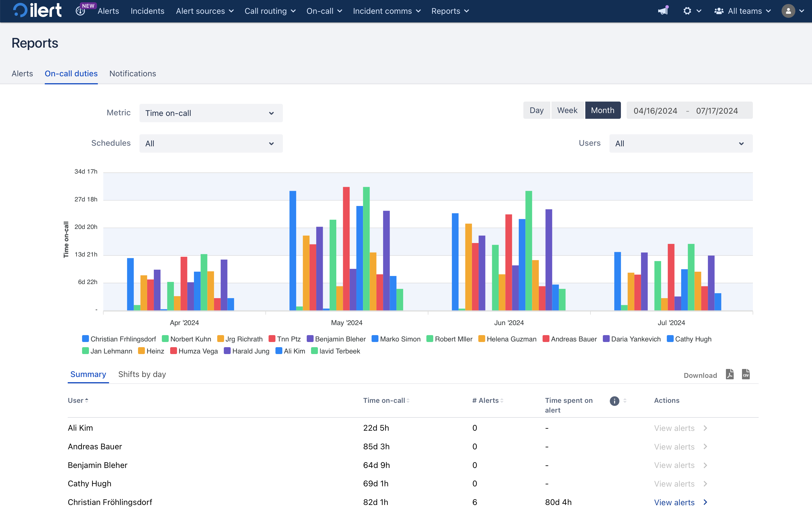Viewport: 812px width, 513px height.
Task: Open the Shifts by day tab
Action: point(142,374)
